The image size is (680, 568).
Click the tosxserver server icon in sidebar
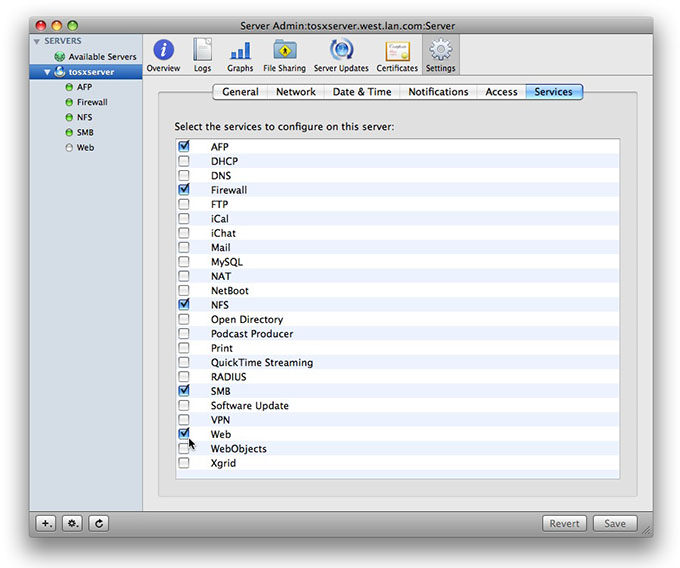[59, 72]
